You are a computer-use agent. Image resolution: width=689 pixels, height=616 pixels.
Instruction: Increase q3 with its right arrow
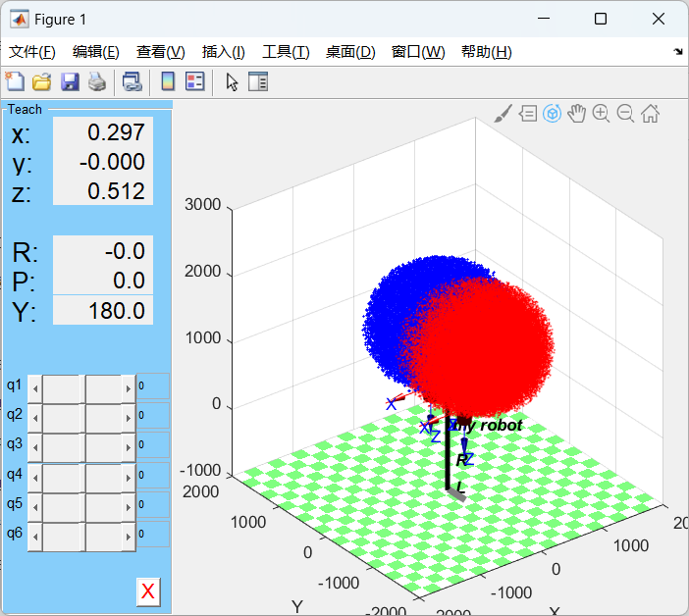click(129, 447)
